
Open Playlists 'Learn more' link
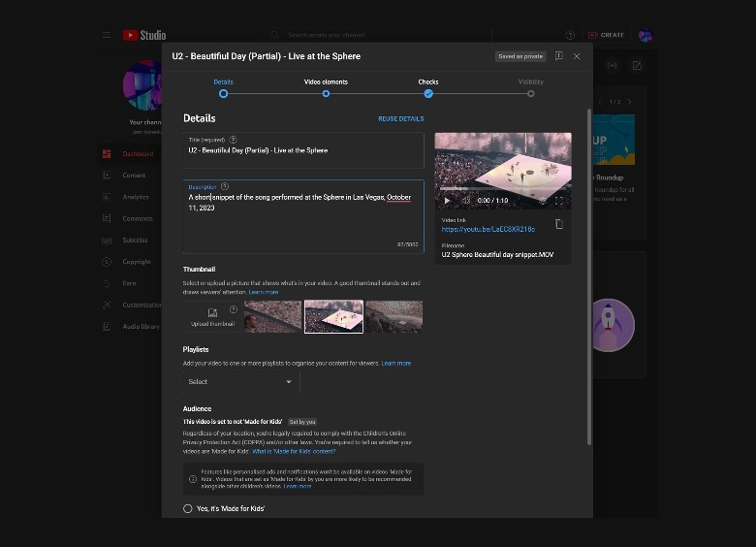click(x=396, y=364)
